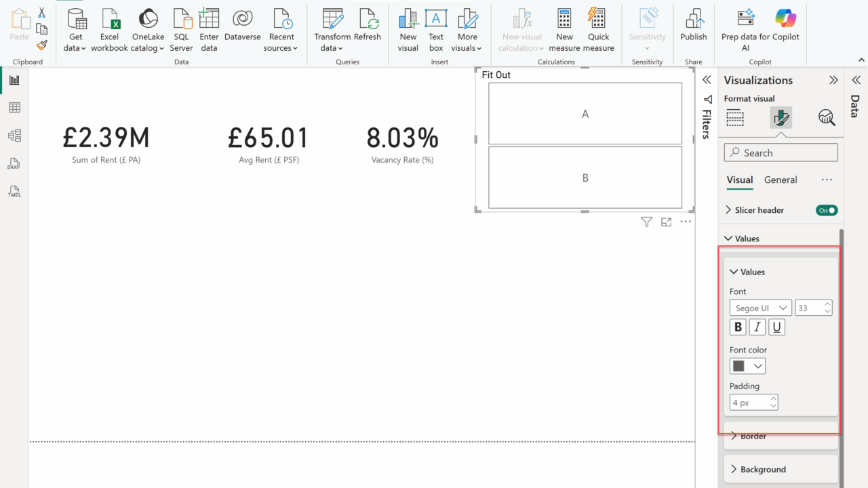868x488 pixels.
Task: Create a New measure
Action: pos(564,30)
